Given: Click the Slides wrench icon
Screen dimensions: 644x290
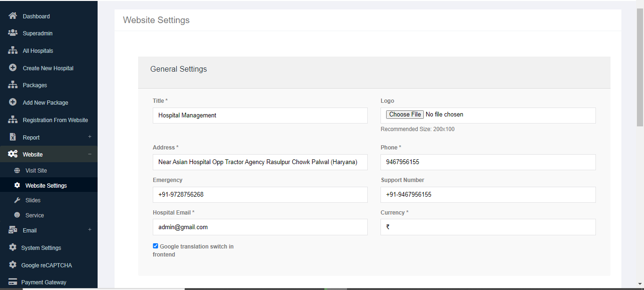Looking at the screenshot, I should click(x=17, y=200).
